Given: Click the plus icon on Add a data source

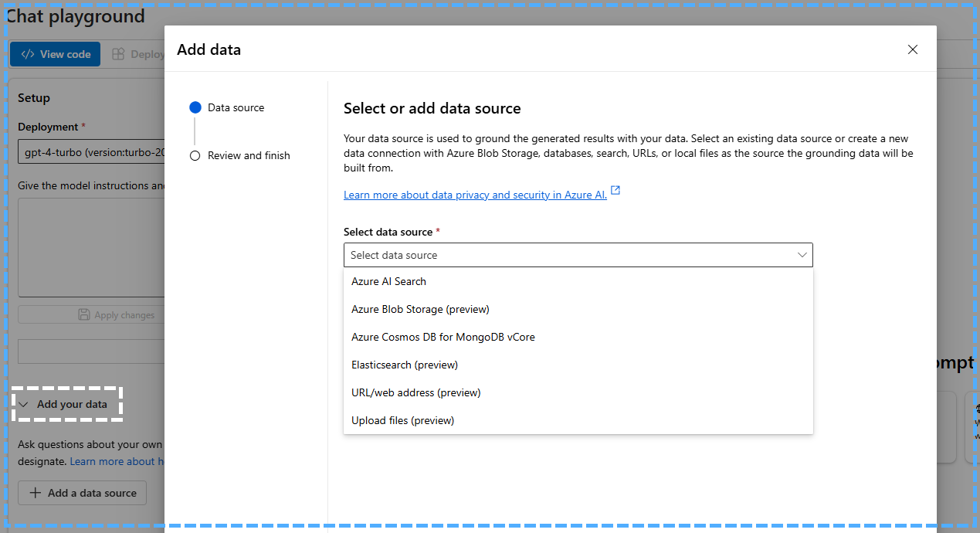Looking at the screenshot, I should [x=35, y=493].
